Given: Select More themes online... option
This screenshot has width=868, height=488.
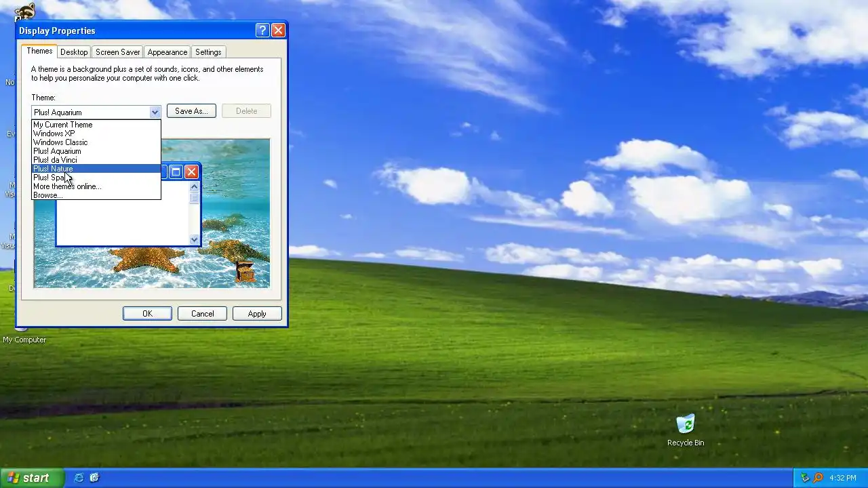Looking at the screenshot, I should pyautogui.click(x=96, y=186).
